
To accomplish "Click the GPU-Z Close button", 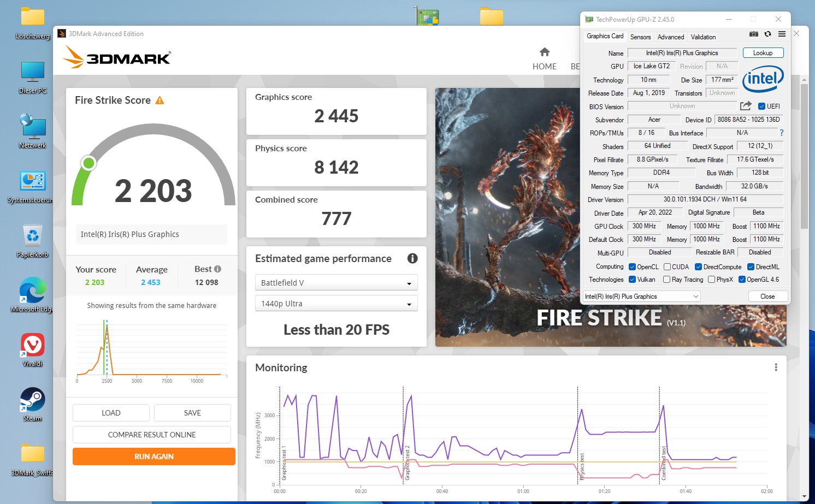I will click(x=767, y=297).
